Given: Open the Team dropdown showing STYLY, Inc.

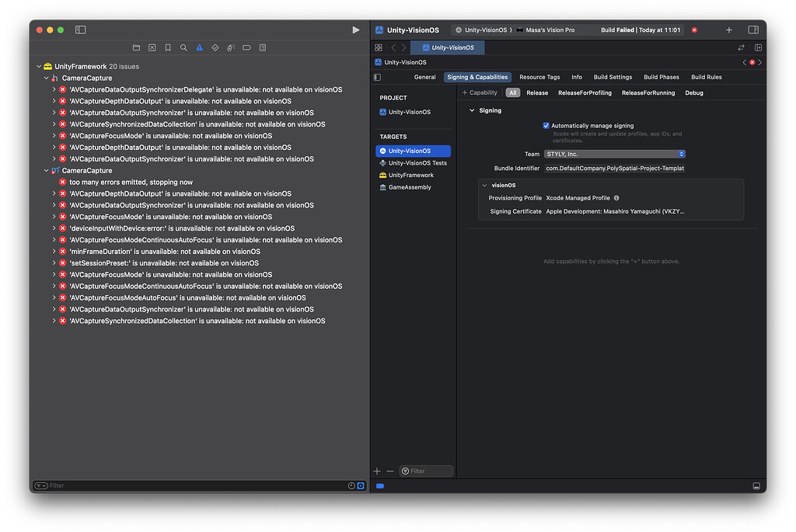Looking at the screenshot, I should click(614, 155).
